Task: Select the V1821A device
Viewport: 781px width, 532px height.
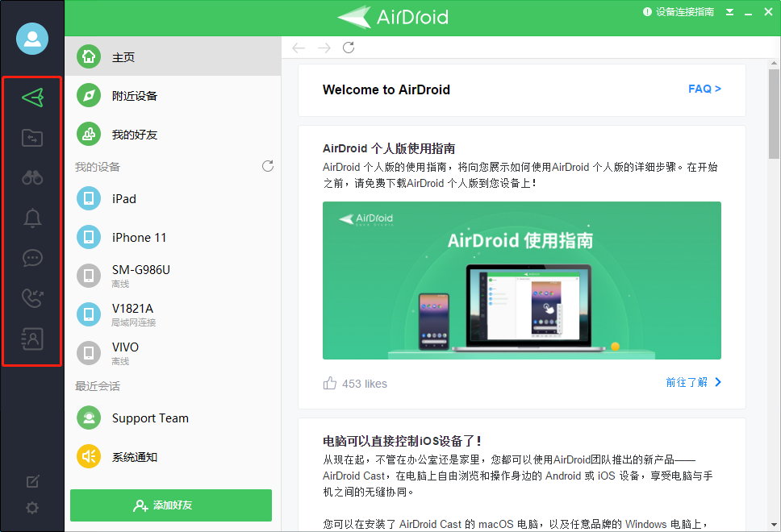Action: click(x=173, y=314)
